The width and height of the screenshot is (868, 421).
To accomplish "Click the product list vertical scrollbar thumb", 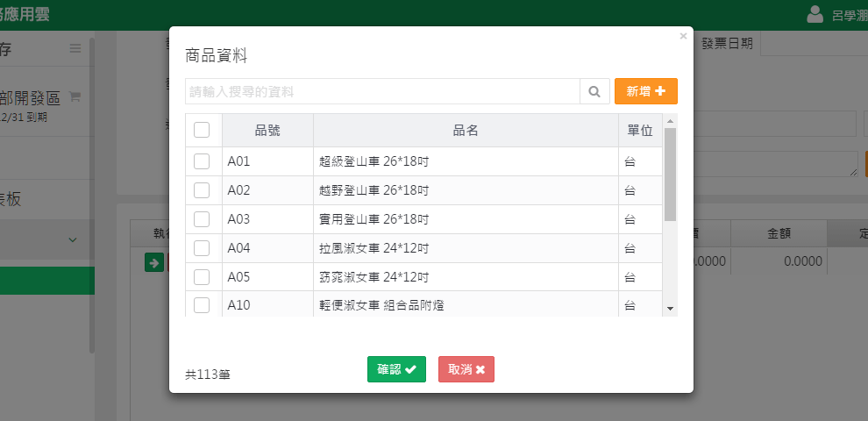I will [x=671, y=174].
